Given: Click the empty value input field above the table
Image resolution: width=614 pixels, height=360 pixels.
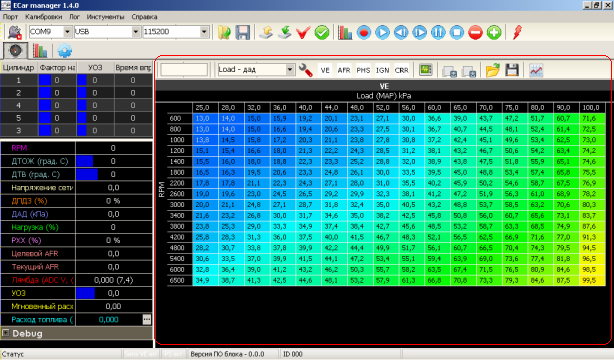Looking at the screenshot, I should 184,70.
